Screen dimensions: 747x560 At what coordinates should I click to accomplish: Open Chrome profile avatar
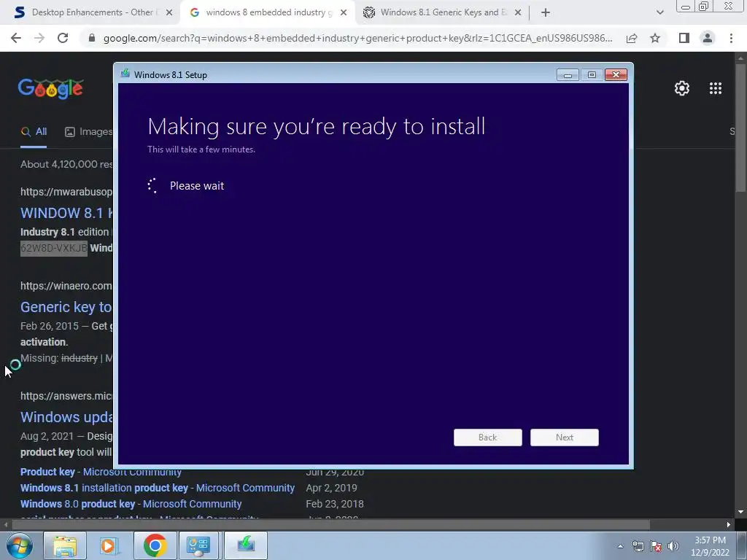click(708, 38)
